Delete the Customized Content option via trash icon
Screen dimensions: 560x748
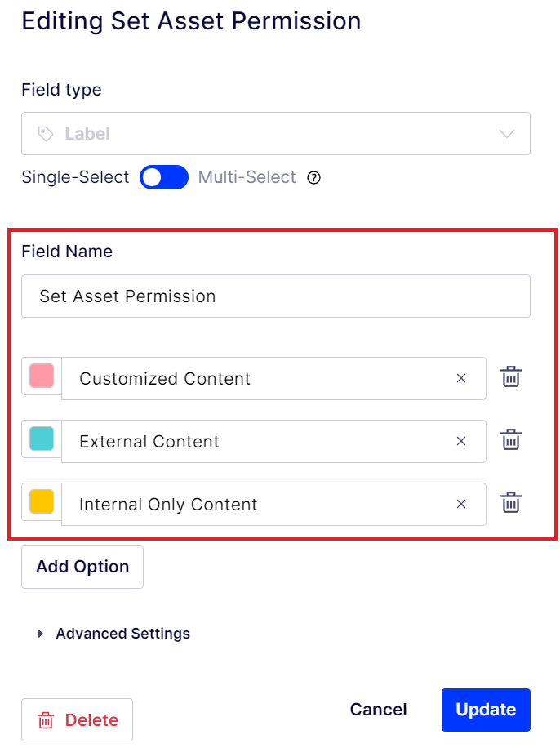[x=511, y=377]
